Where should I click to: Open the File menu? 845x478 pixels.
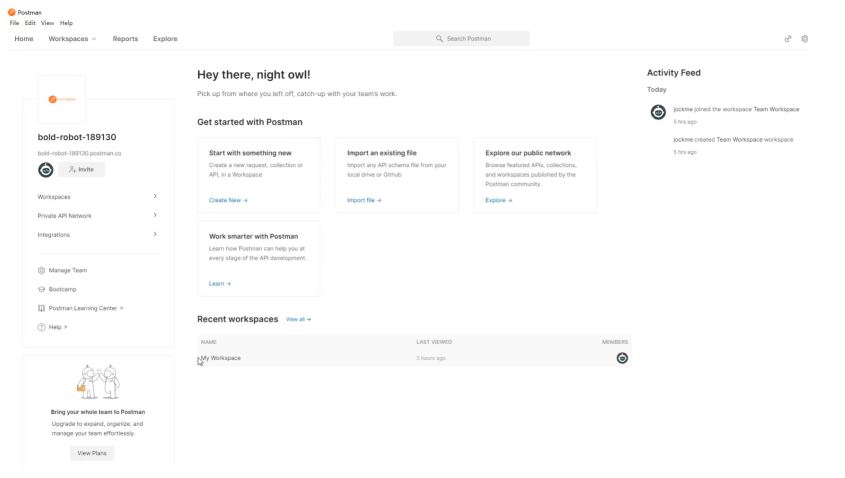15,23
